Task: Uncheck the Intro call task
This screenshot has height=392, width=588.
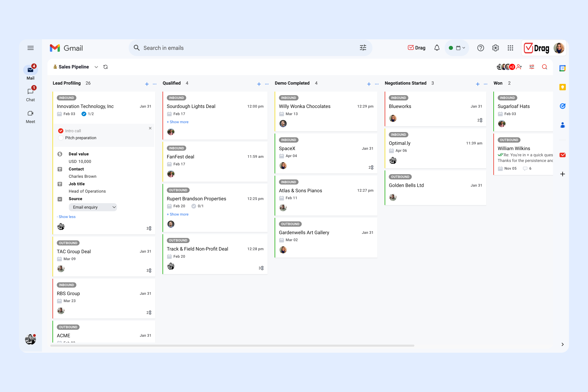Action: [x=61, y=131]
